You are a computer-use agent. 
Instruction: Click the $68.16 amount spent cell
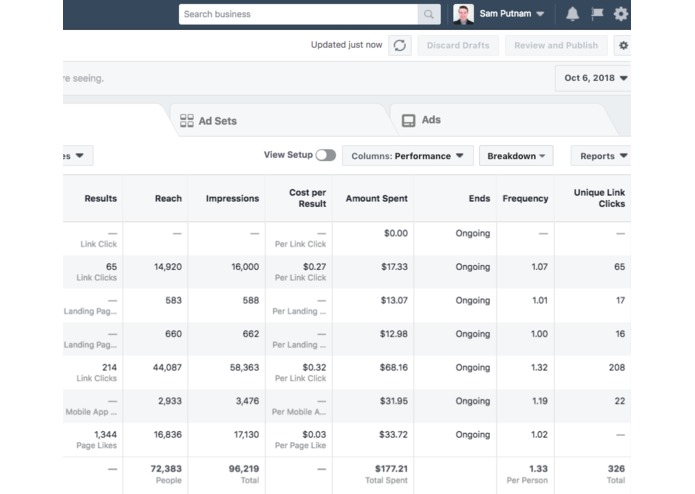(x=394, y=367)
